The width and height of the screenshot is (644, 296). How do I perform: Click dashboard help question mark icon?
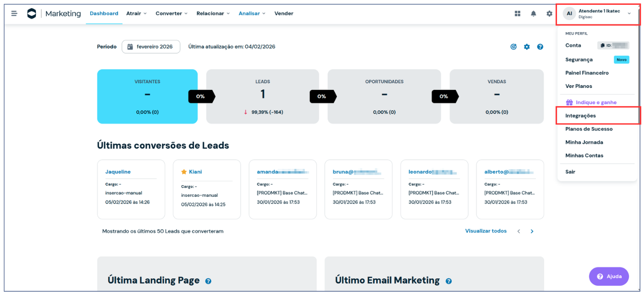click(540, 47)
